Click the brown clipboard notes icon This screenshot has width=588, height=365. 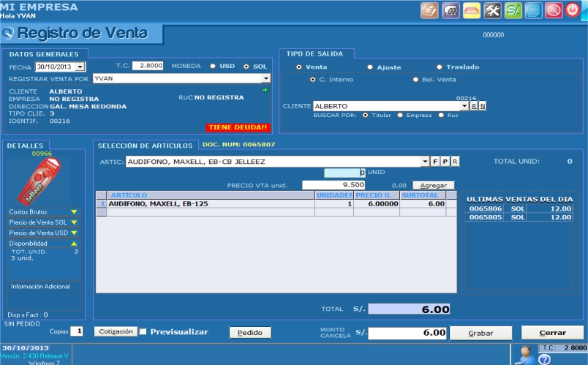click(429, 11)
